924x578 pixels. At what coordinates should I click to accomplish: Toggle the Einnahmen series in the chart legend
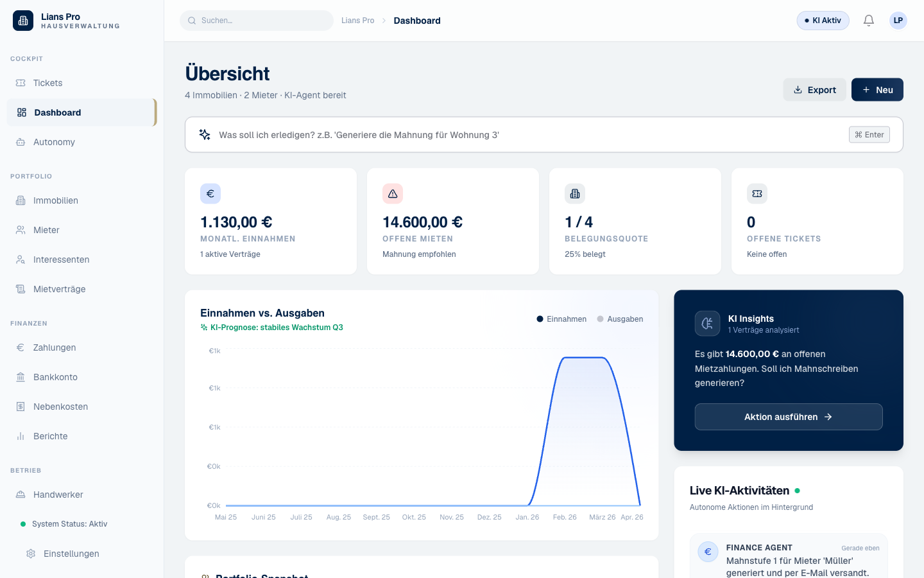tap(561, 319)
